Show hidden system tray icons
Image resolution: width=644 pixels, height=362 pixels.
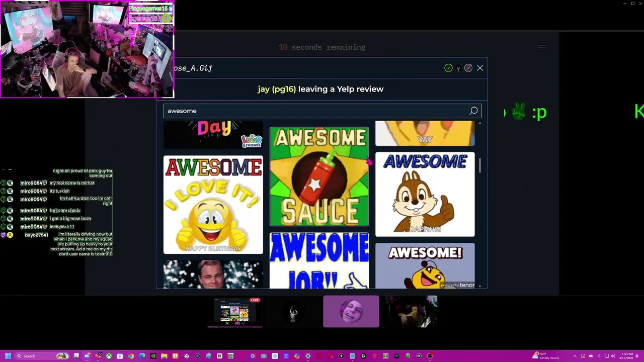click(x=575, y=356)
